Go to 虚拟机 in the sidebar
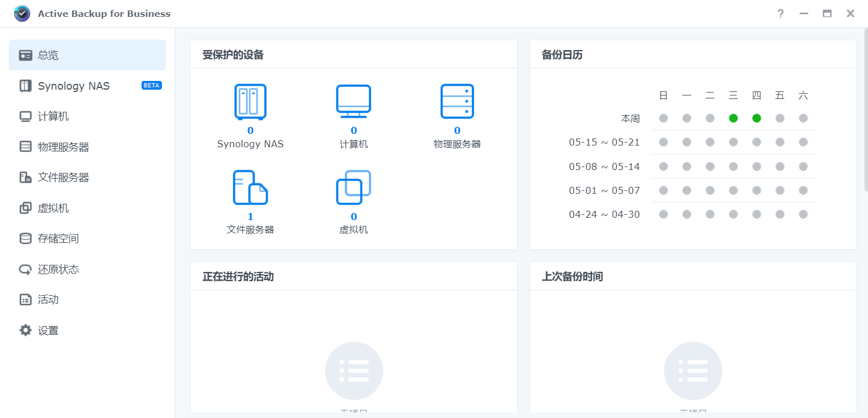This screenshot has width=868, height=418. coord(87,208)
